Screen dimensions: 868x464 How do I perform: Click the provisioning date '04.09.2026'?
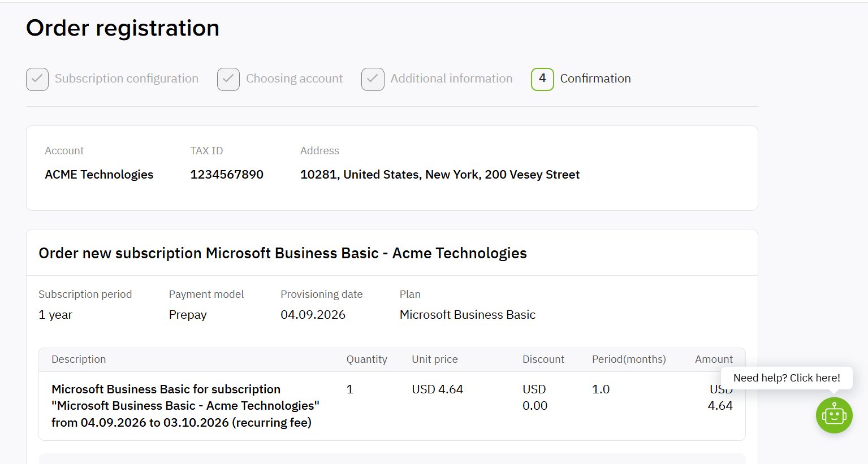[x=313, y=315]
